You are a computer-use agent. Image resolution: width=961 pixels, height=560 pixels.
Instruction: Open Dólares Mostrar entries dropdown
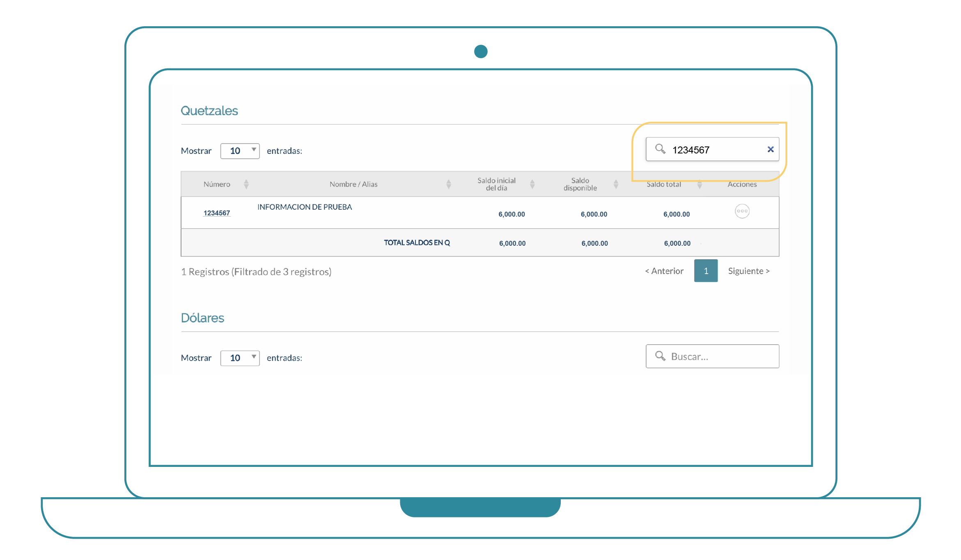(240, 358)
